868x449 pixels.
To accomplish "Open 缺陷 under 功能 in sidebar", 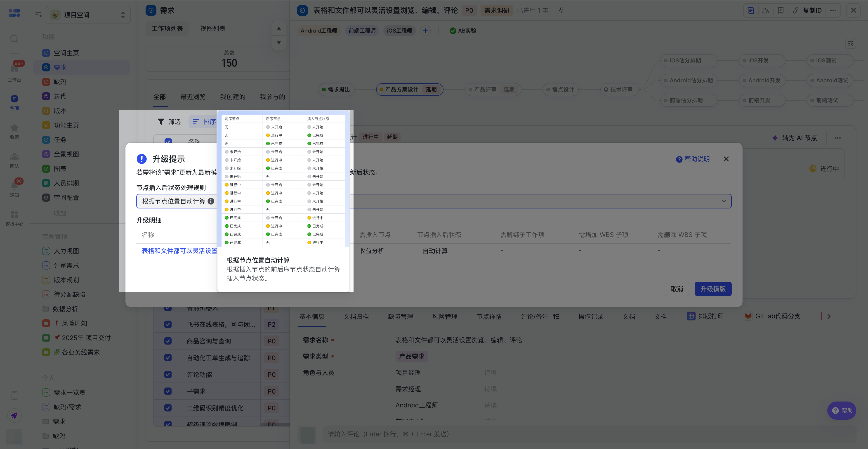I will click(81, 82).
